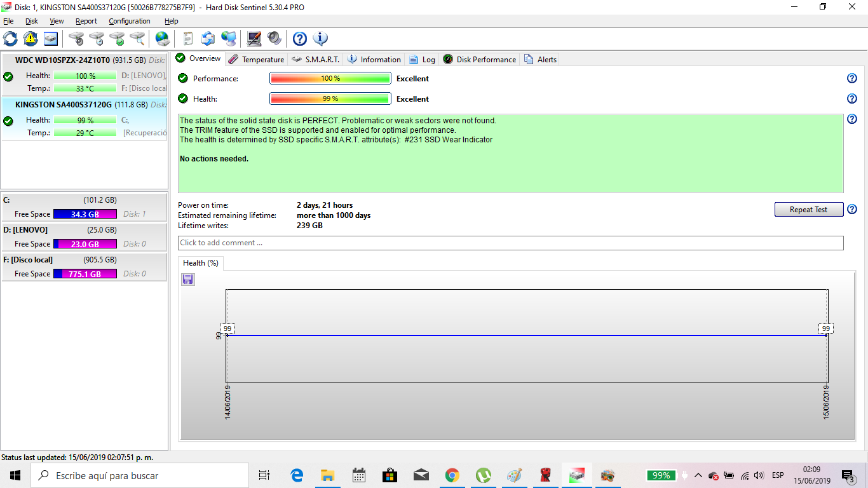Open the Report menu
The image size is (868, 488).
pyautogui.click(x=86, y=21)
